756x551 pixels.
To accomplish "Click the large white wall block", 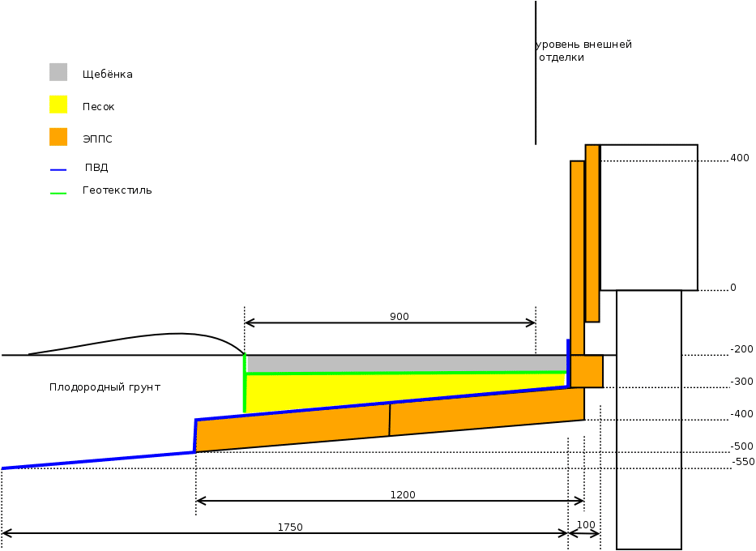I will click(x=648, y=217).
